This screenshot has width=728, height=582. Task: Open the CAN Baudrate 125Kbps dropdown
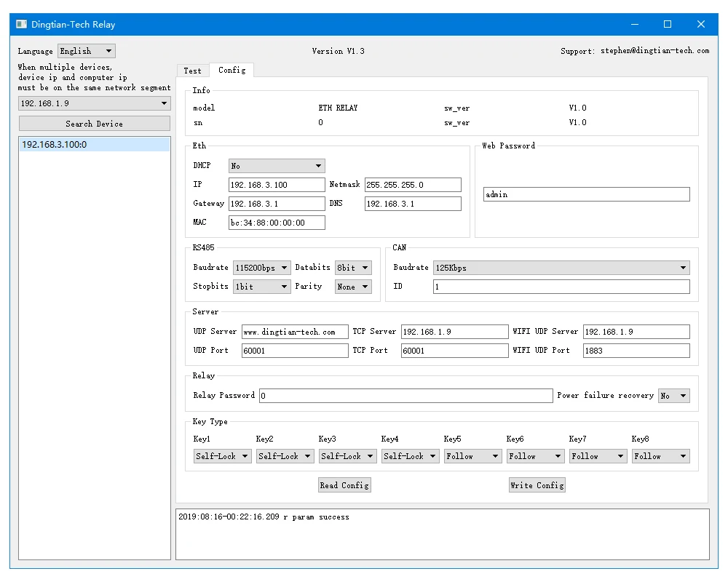tap(561, 268)
